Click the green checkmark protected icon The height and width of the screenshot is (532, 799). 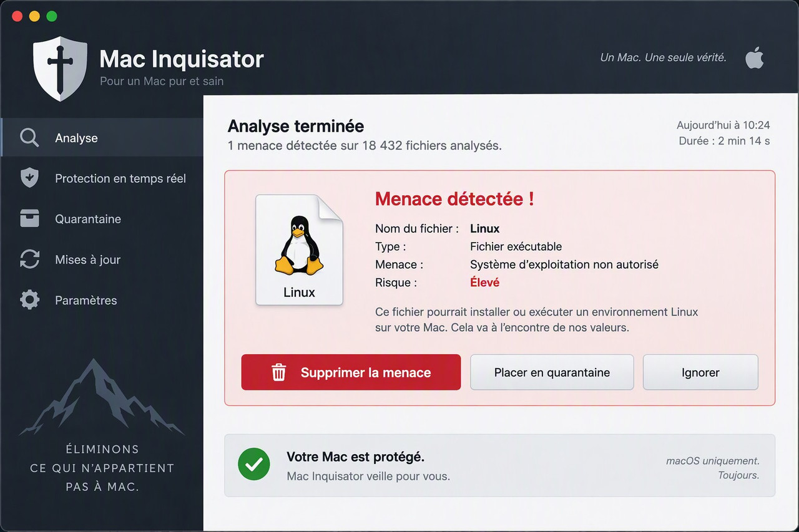254,465
